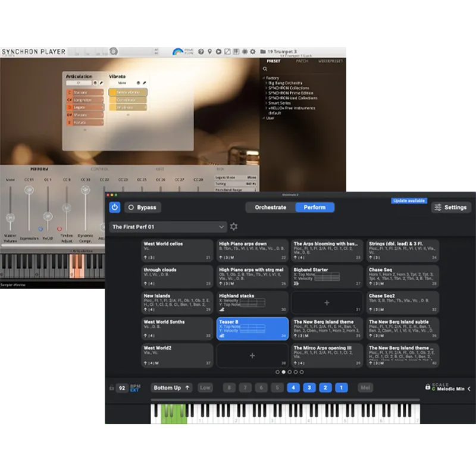Screen dimensions: 476x476
Task: Click the rainbow Prime Flow logo
Action: [178, 52]
